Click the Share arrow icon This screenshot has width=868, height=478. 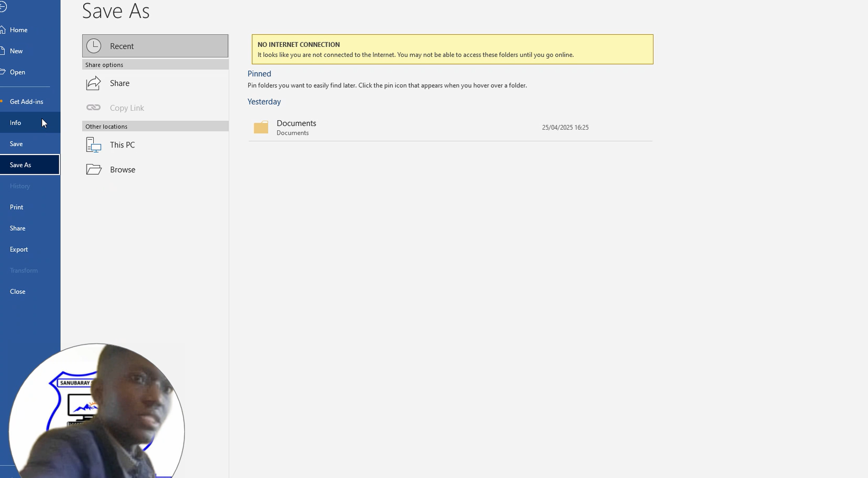(x=94, y=83)
